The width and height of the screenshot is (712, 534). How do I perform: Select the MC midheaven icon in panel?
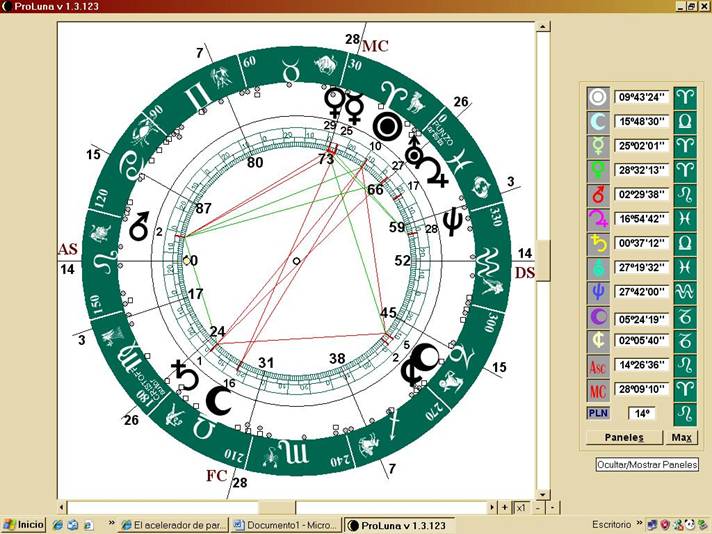[x=598, y=389]
